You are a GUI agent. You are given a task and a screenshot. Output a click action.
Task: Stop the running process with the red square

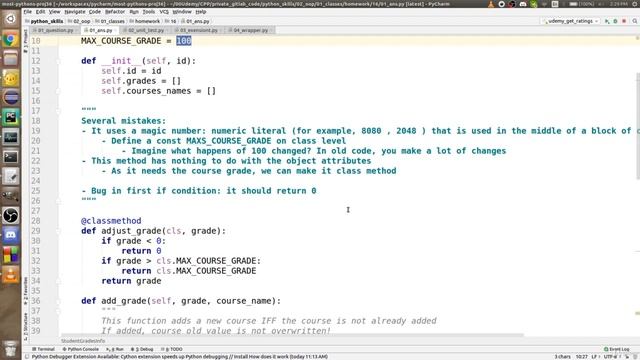point(624,21)
